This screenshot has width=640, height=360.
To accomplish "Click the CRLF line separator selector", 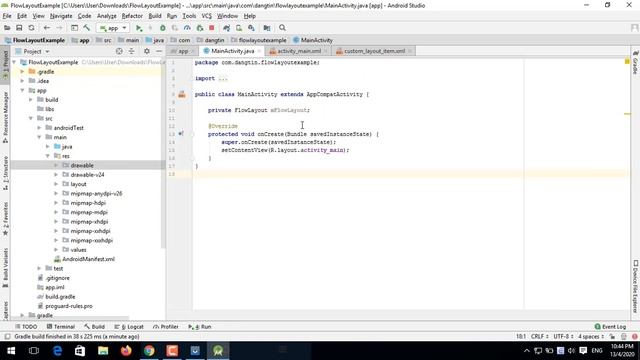I will tap(540, 336).
